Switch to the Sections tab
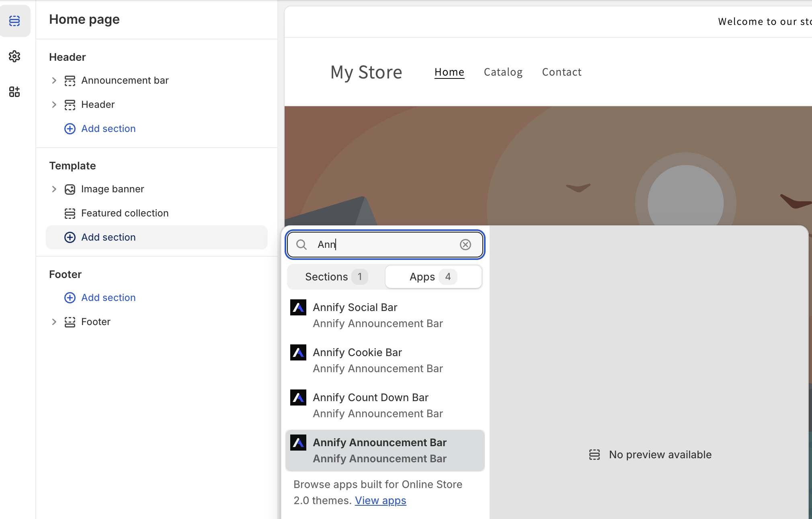812x519 pixels. pyautogui.click(x=336, y=277)
